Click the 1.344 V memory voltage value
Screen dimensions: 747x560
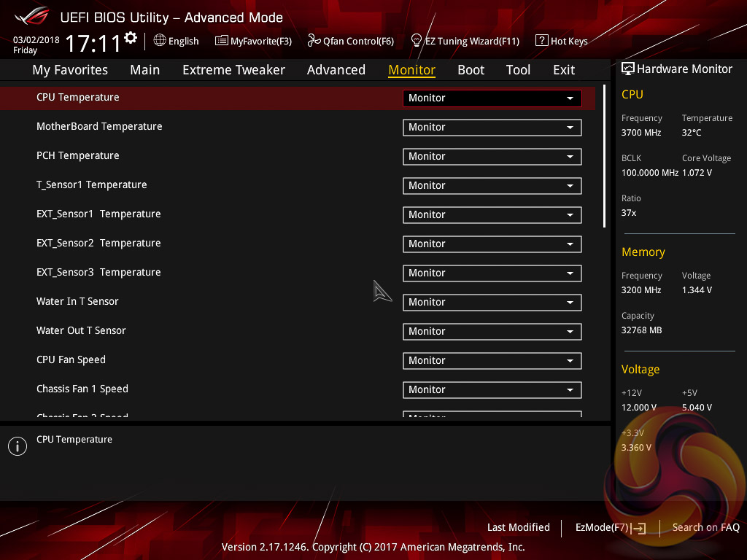coord(697,289)
